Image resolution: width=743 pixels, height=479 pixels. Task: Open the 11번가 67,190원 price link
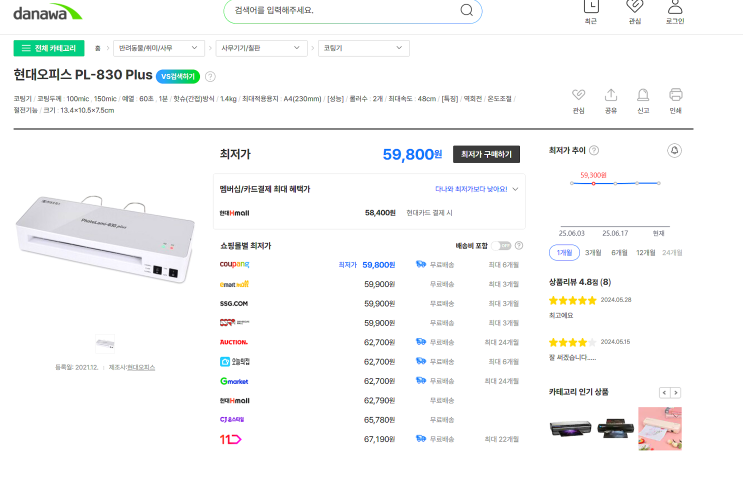[x=379, y=439]
